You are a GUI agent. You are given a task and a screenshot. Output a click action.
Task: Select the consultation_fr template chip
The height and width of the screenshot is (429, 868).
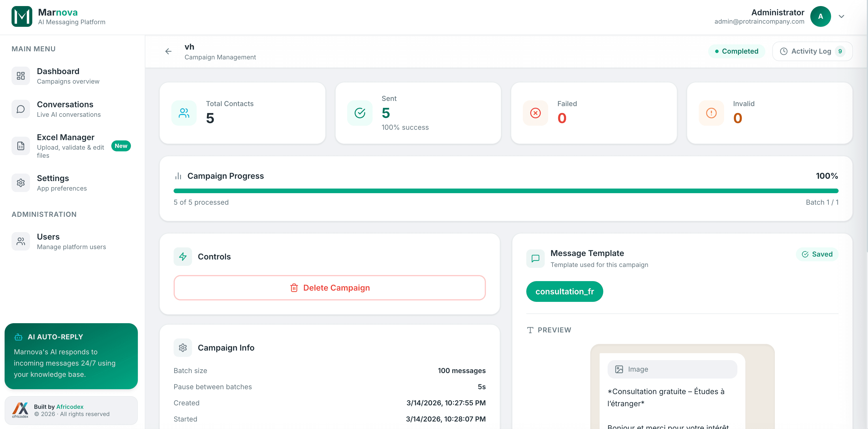click(564, 291)
